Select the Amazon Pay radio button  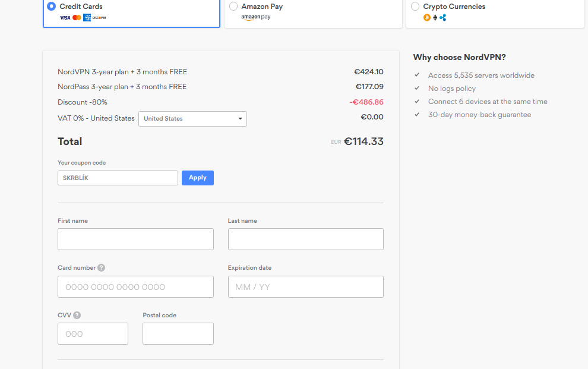click(233, 7)
